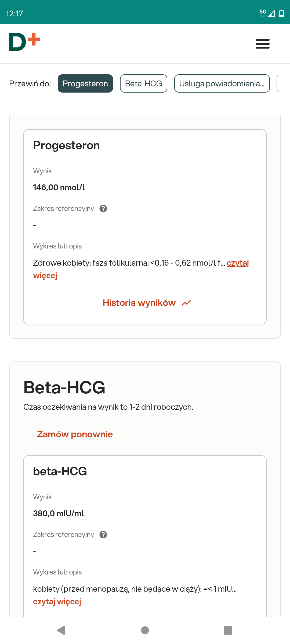Open Historia wyników for Progesteron
Viewport: 290px width, 644px height.
point(139,303)
